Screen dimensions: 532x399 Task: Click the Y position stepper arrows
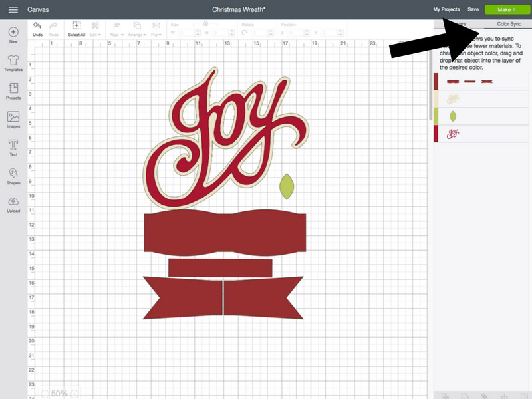[340, 33]
